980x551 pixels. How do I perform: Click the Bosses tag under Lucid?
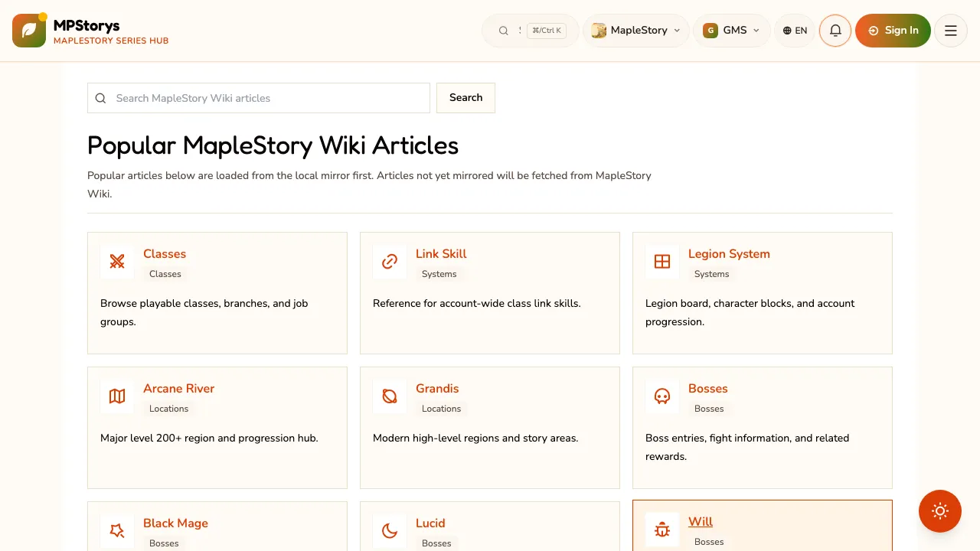click(x=436, y=543)
